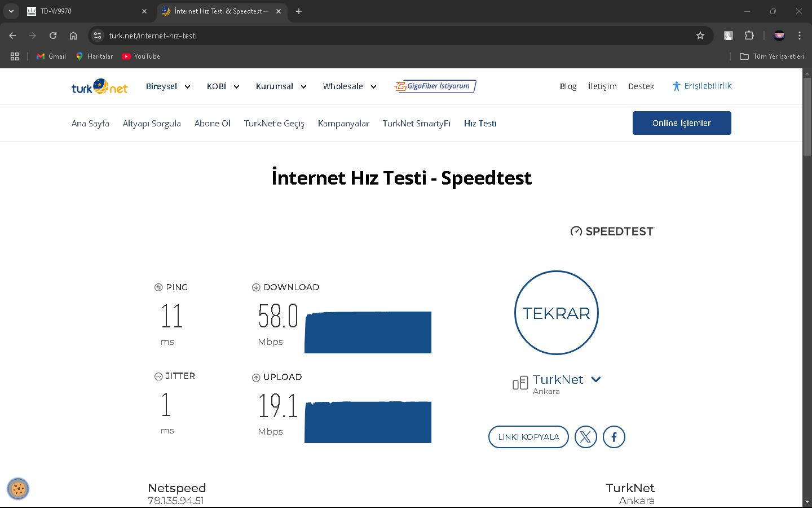The width and height of the screenshot is (812, 508).
Task: Click the jitter value 1
Action: pos(166,405)
